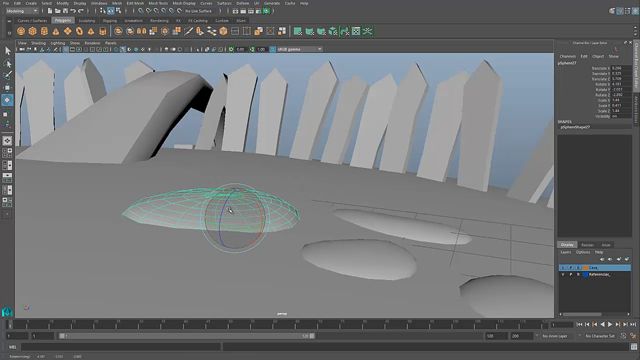Open the Mesh Tools menu
This screenshot has height=360, width=640.
point(158,3)
